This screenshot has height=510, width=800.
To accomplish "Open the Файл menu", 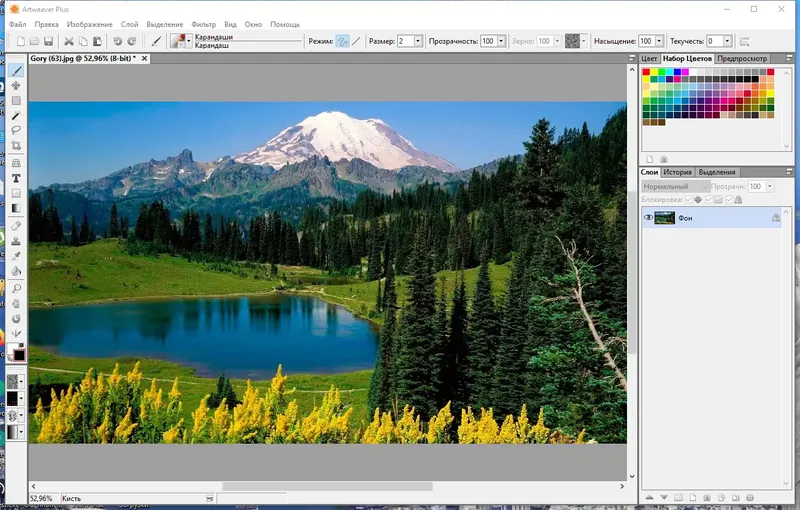I will tap(17, 24).
